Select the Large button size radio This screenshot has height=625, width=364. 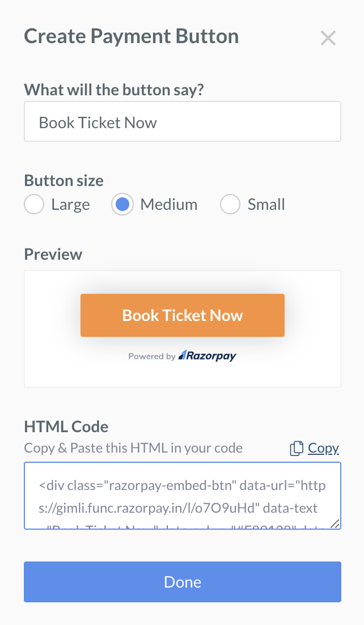(34, 205)
